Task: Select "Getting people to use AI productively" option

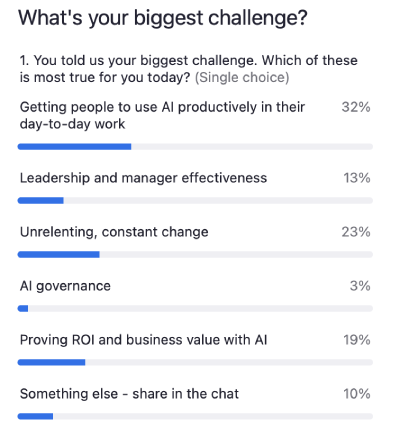Action: (162, 115)
